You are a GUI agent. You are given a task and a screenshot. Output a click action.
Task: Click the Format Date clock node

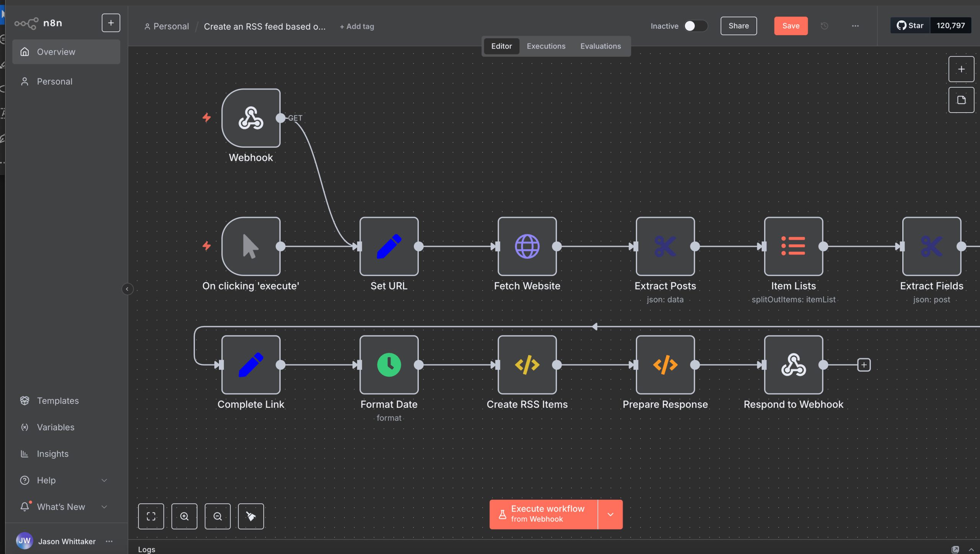click(x=389, y=364)
